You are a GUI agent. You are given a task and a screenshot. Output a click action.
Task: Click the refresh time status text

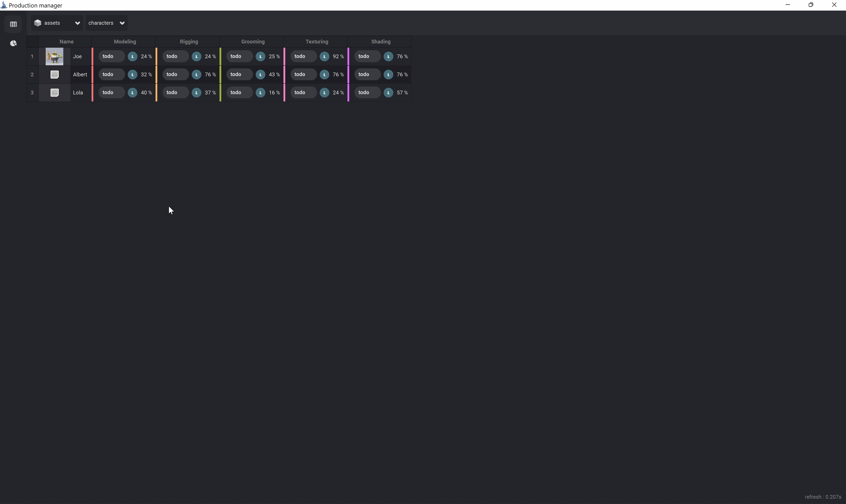pos(823,497)
